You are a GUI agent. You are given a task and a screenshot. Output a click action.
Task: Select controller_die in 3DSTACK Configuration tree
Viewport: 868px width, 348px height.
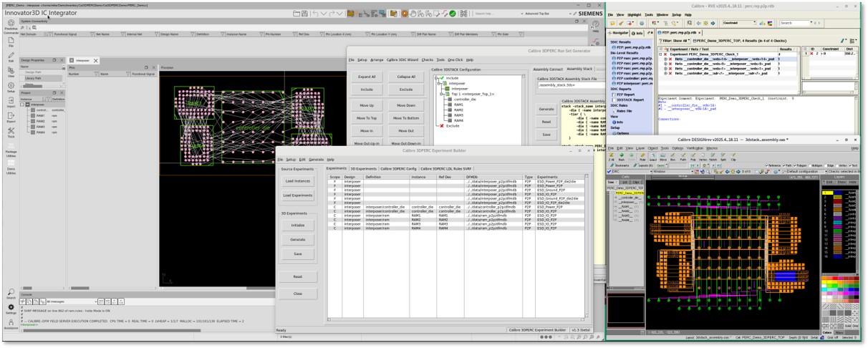465,99
